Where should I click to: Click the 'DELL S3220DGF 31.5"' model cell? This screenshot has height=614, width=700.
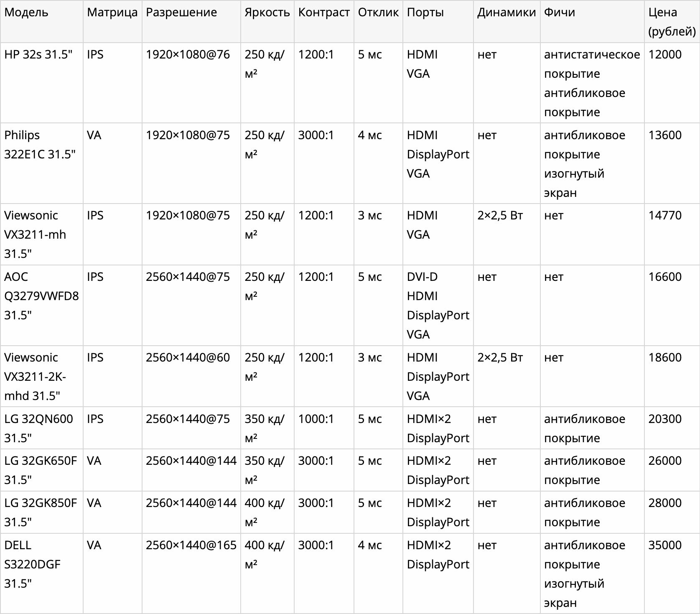tap(42, 573)
